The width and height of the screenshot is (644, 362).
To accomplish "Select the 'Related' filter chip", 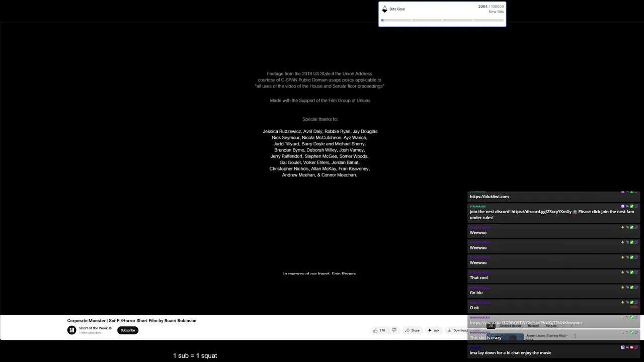I will [533, 326].
